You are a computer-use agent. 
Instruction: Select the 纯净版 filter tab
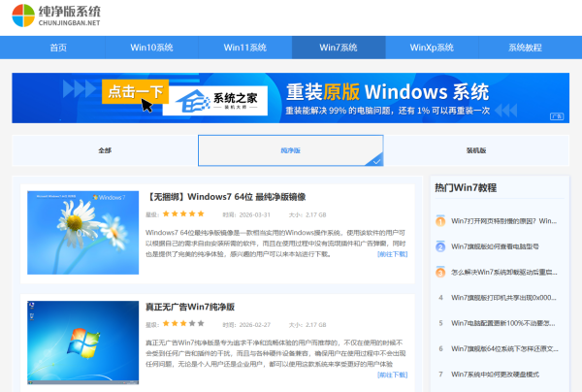coord(291,150)
